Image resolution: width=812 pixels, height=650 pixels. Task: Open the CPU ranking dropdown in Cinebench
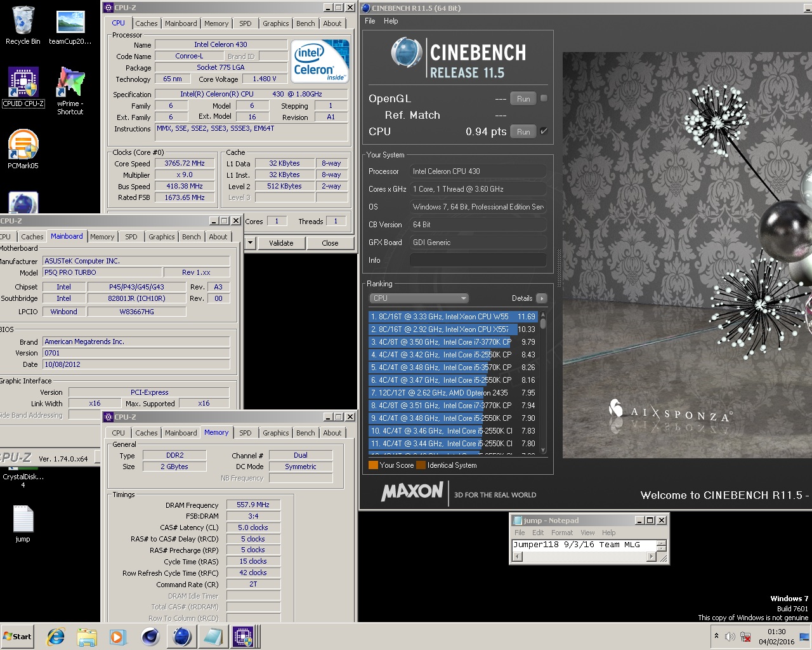point(419,298)
